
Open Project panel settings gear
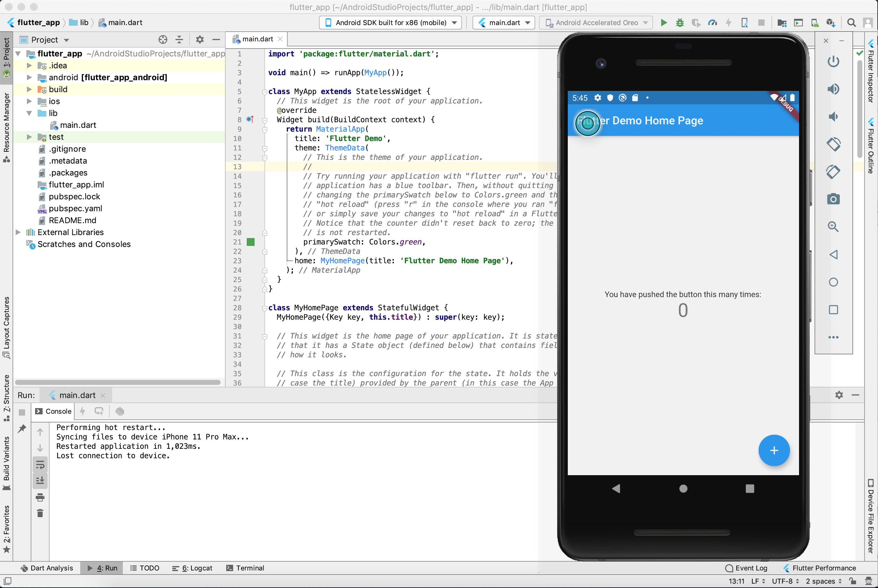point(199,39)
